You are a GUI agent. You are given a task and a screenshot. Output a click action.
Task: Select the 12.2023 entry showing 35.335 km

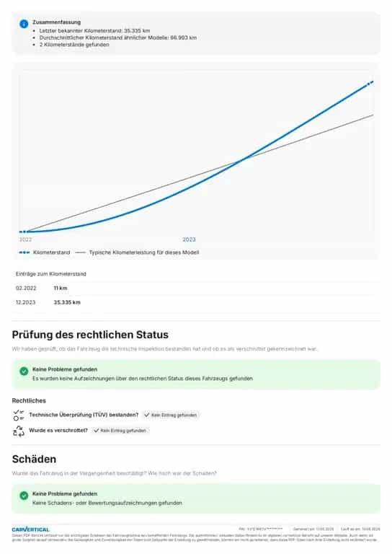point(196,302)
